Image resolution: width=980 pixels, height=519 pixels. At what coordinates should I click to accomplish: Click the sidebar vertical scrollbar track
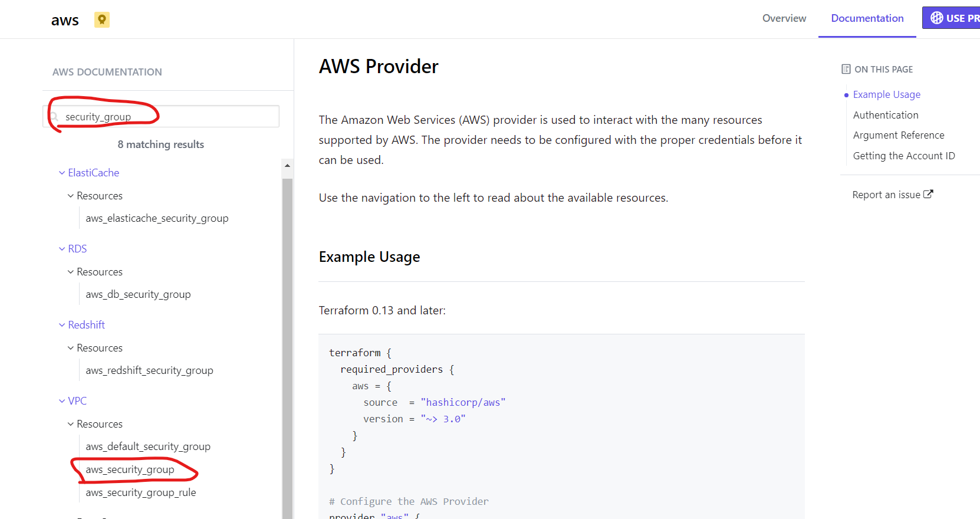click(288, 348)
